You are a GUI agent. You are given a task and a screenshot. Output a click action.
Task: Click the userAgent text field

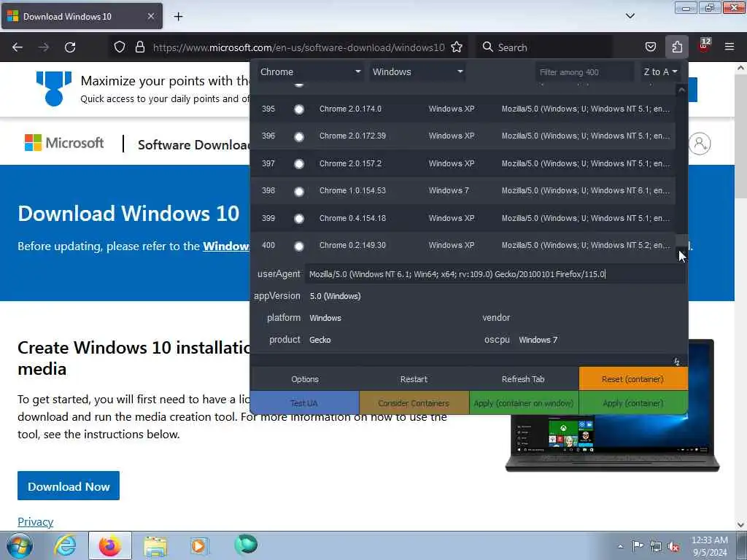(495, 274)
